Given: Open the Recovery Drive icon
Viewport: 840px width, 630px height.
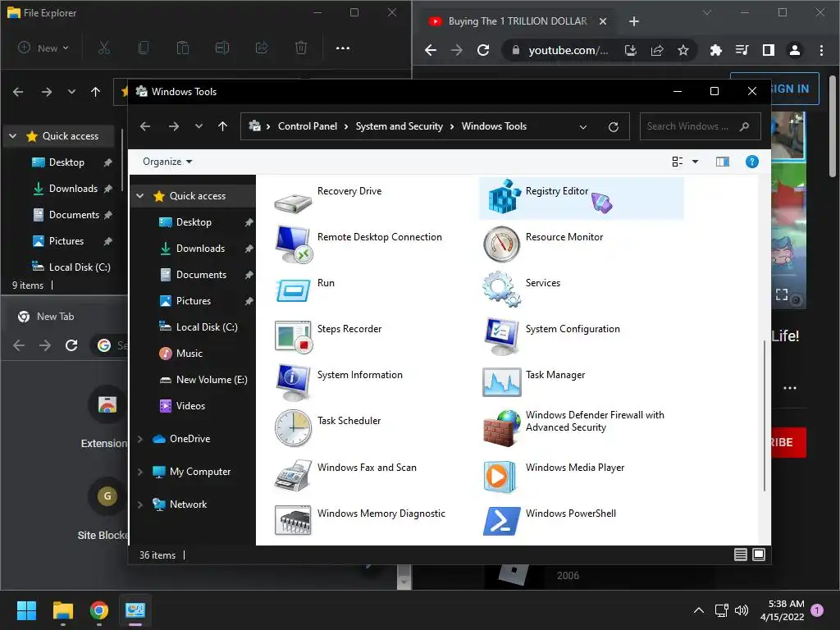Looking at the screenshot, I should tap(293, 203).
